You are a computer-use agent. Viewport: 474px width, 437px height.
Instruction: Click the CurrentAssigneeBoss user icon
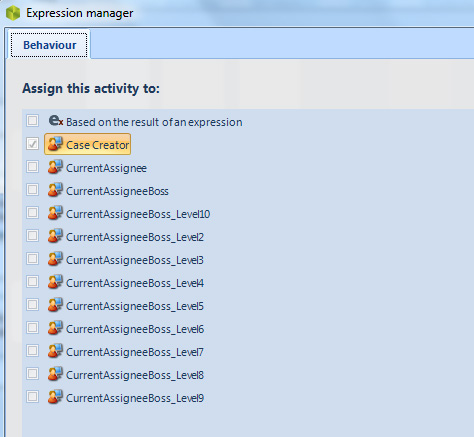pyautogui.click(x=55, y=190)
